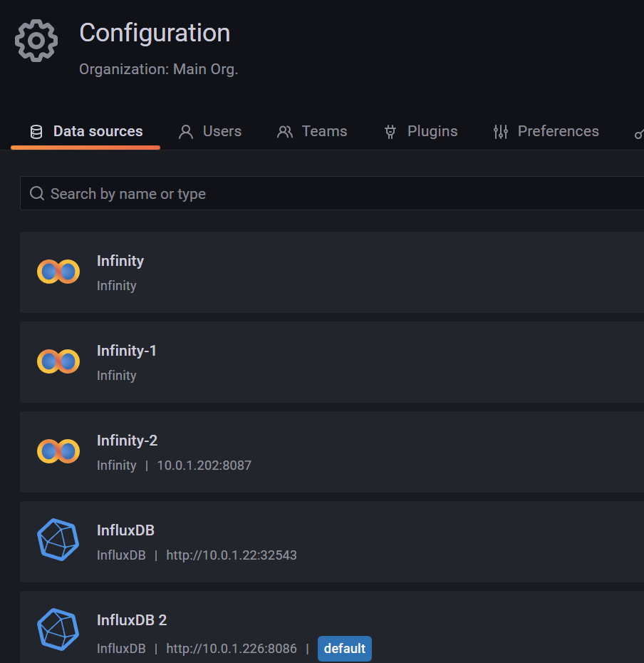Click the user icon beside Users
Image resolution: width=644 pixels, height=663 pixels.
click(186, 132)
